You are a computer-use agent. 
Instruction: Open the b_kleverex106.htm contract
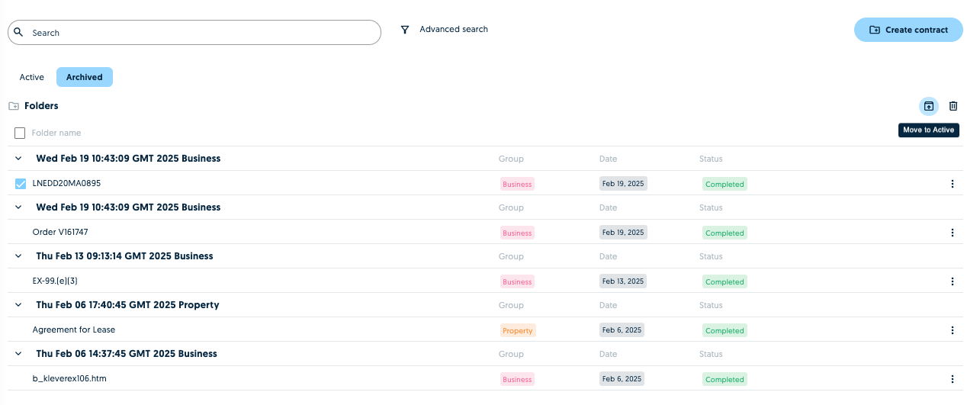tap(69, 378)
